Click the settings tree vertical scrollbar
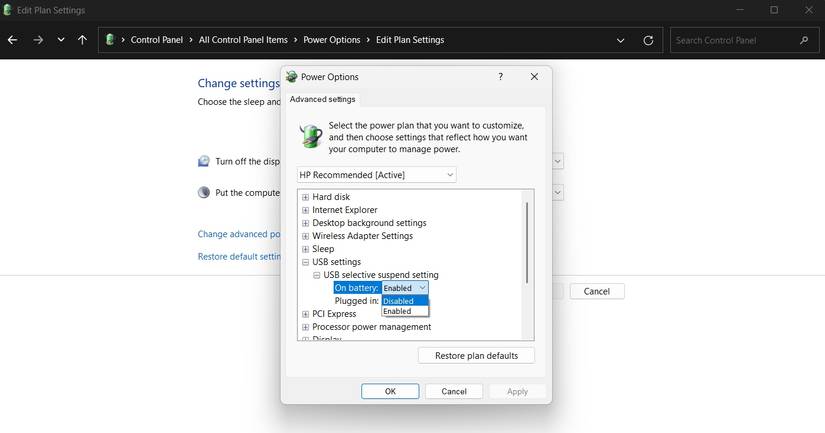 (527, 243)
